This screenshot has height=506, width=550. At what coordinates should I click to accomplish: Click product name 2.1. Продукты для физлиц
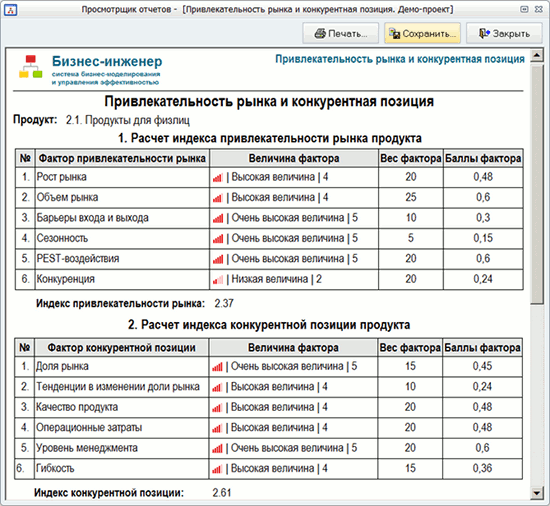pos(128,120)
